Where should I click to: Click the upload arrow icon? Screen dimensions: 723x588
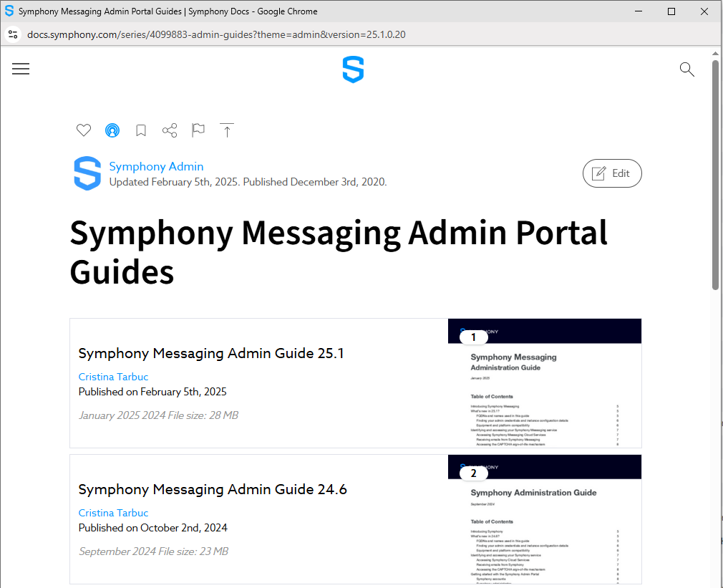(x=227, y=130)
